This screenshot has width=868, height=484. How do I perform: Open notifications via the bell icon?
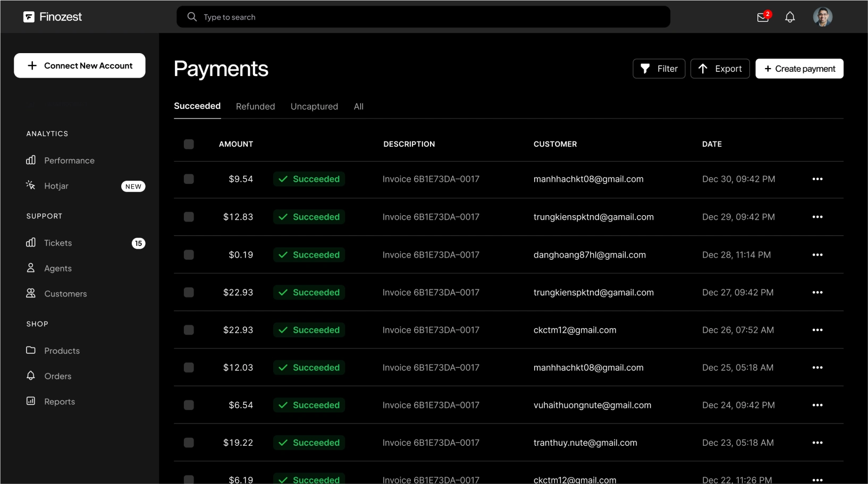790,16
